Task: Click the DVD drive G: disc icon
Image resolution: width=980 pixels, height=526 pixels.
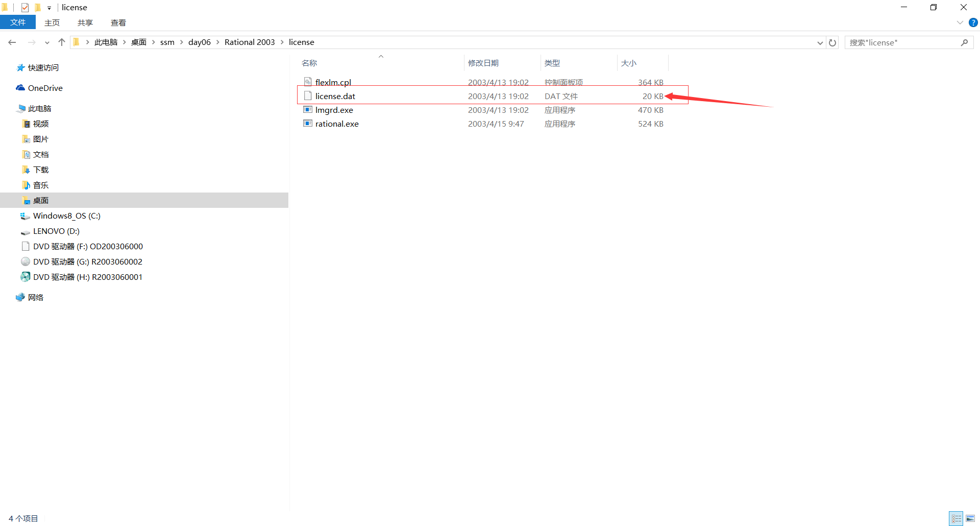Action: click(26, 261)
